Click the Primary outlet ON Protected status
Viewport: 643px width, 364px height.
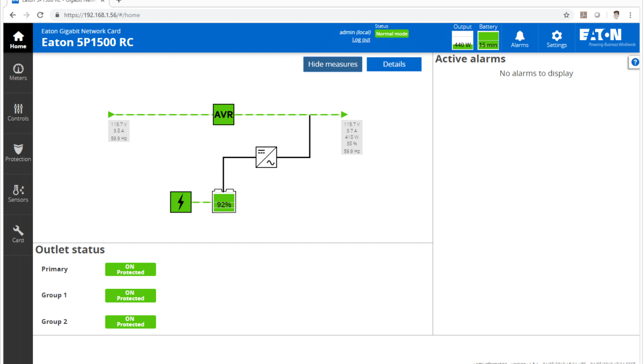pyautogui.click(x=130, y=270)
